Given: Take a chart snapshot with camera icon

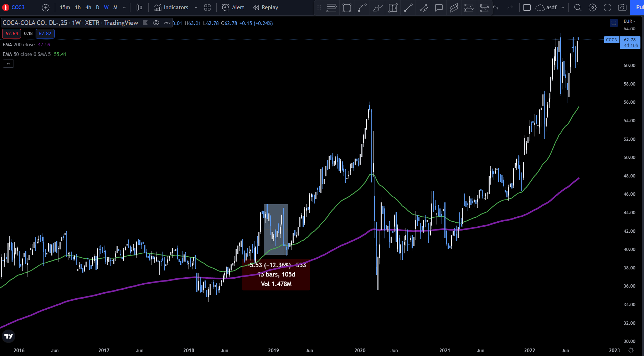Looking at the screenshot, I should [x=622, y=7].
